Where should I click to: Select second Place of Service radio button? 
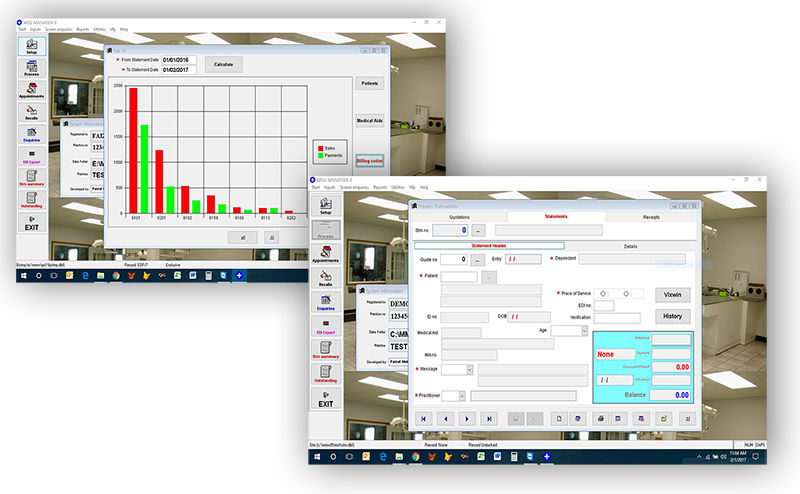tap(627, 293)
